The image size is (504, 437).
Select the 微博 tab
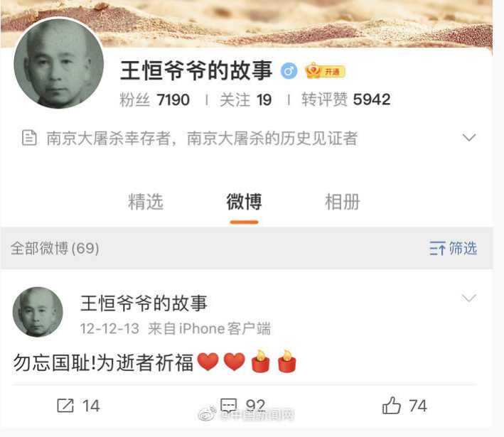pos(244,202)
